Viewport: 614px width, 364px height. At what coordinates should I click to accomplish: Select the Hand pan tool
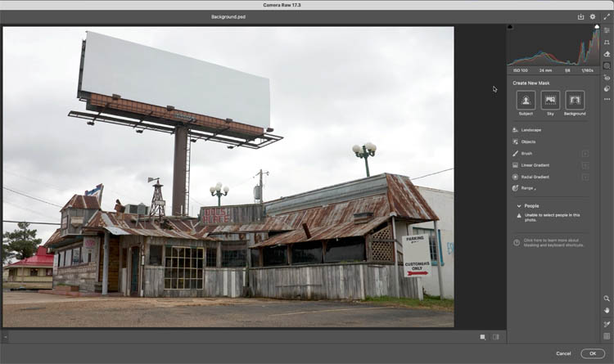click(x=607, y=311)
